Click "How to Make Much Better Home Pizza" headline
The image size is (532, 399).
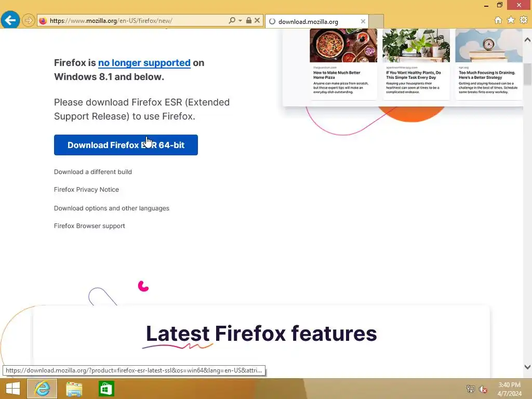337,75
